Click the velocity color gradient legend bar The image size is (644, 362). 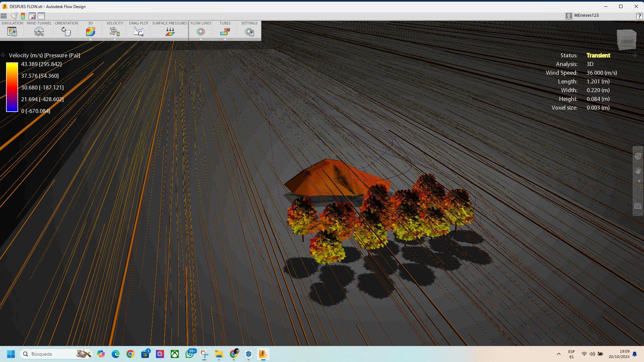[12, 87]
